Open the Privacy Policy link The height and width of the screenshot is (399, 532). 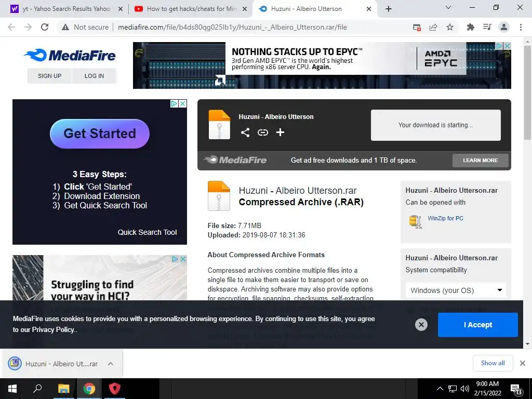[53, 329]
